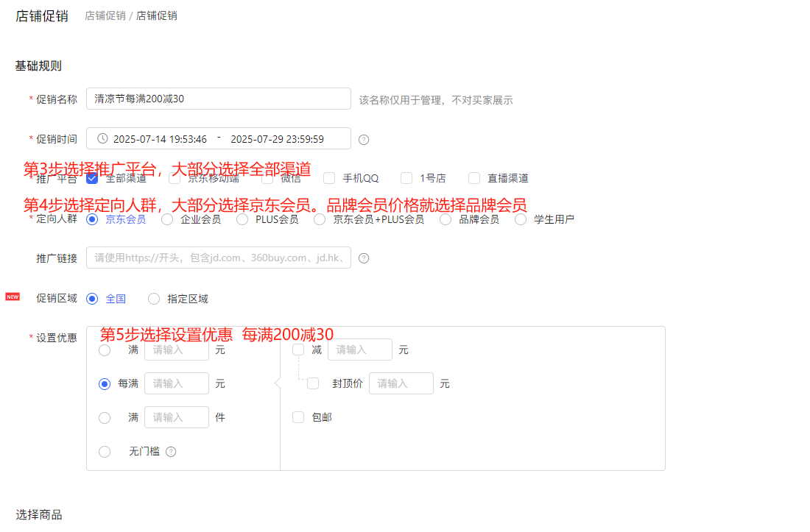Uncheck the 全部渠道 checkbox

92,178
